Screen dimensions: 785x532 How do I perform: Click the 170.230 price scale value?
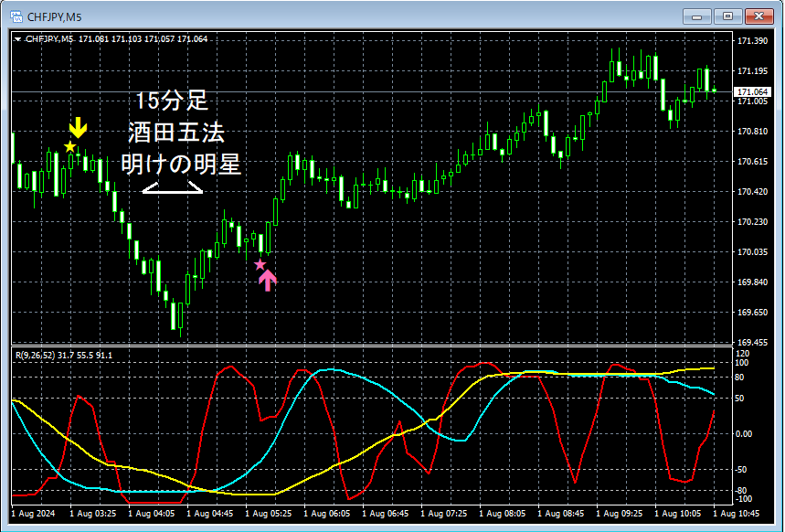pyautogui.click(x=752, y=221)
